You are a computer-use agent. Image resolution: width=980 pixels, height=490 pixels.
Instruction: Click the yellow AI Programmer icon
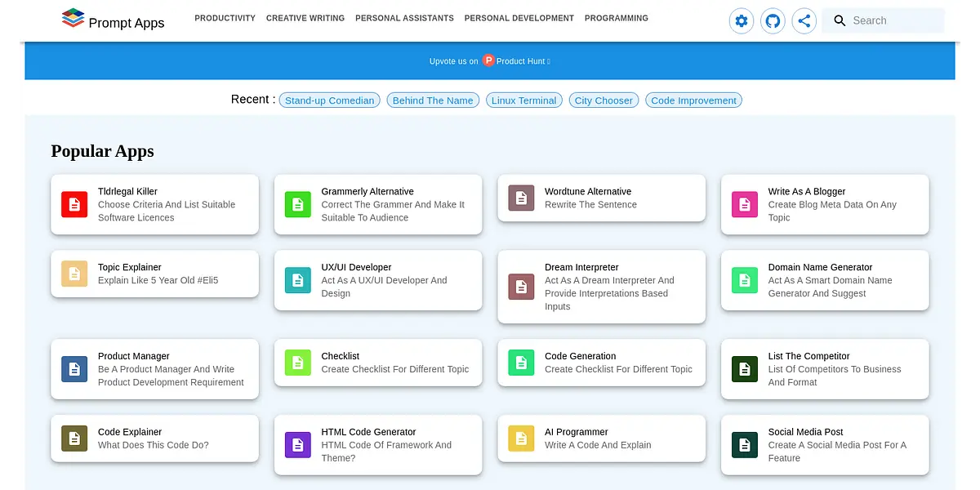pyautogui.click(x=521, y=439)
